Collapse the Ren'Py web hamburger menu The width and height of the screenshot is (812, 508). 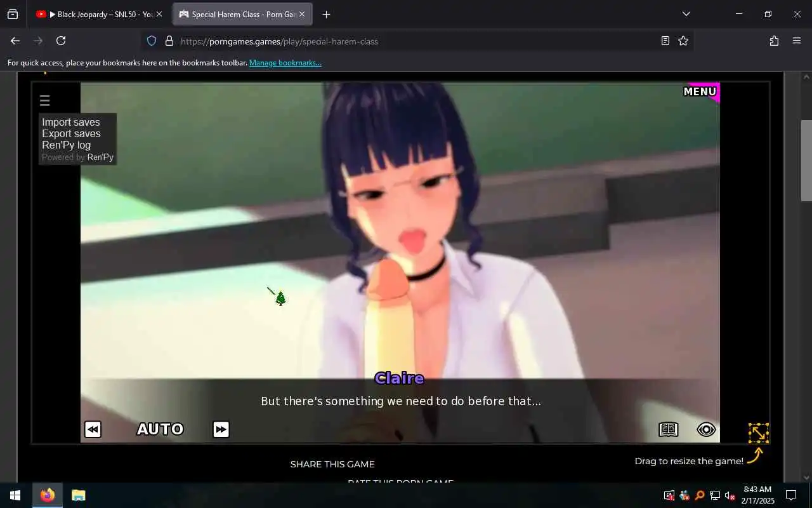pos(44,100)
